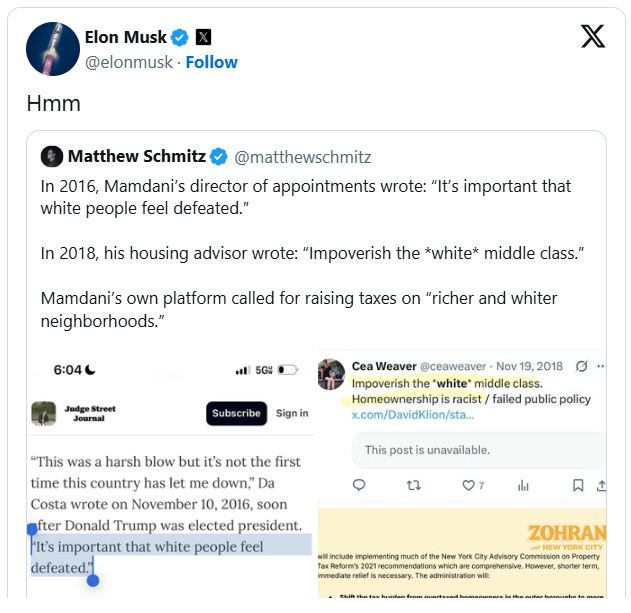The width and height of the screenshot is (631, 613).
Task: Click the X logo in top-right corner
Action: coord(592,37)
